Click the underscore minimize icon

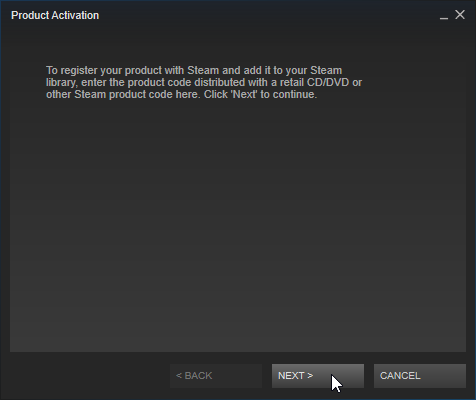[x=444, y=16]
